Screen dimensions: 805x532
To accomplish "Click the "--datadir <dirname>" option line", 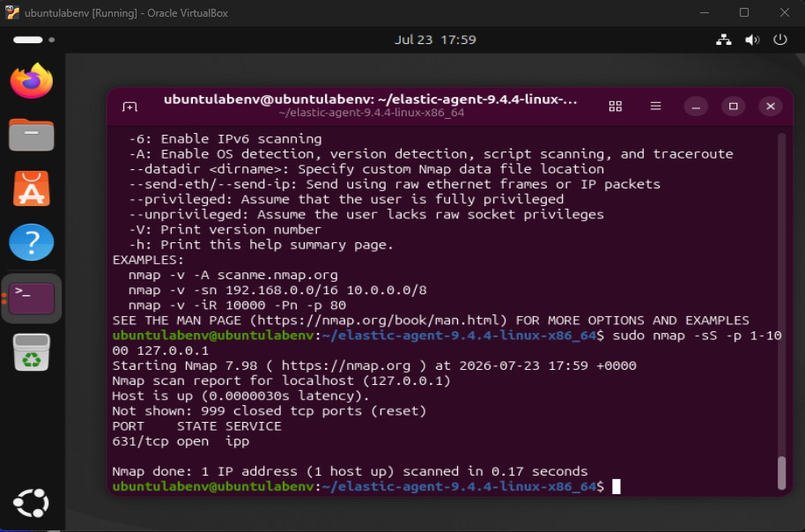I will 366,169.
